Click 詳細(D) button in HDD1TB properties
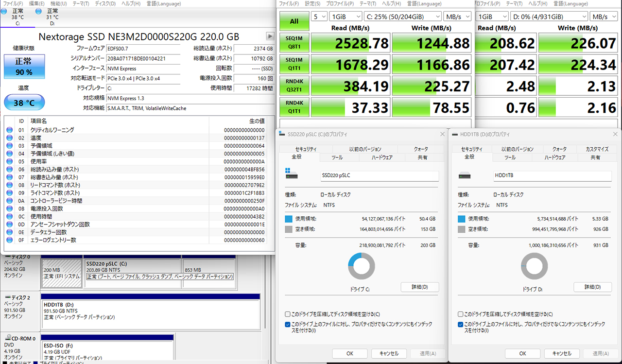 [593, 287]
